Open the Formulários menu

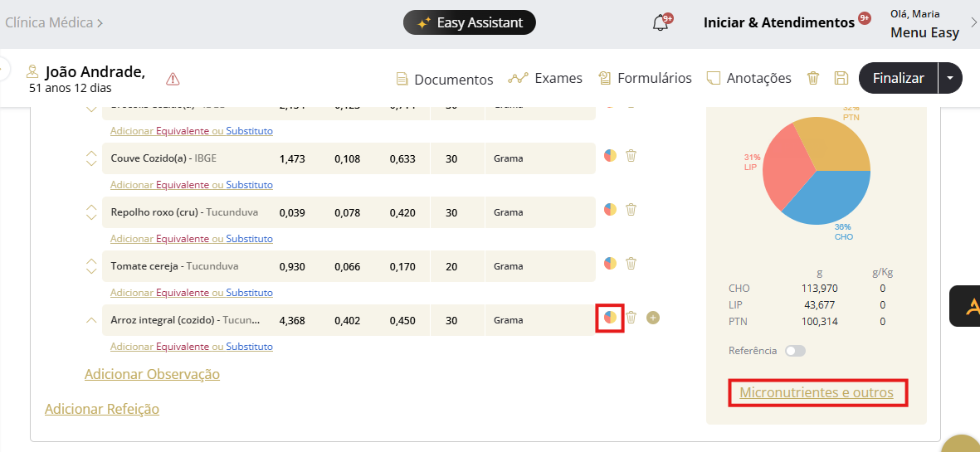[644, 78]
